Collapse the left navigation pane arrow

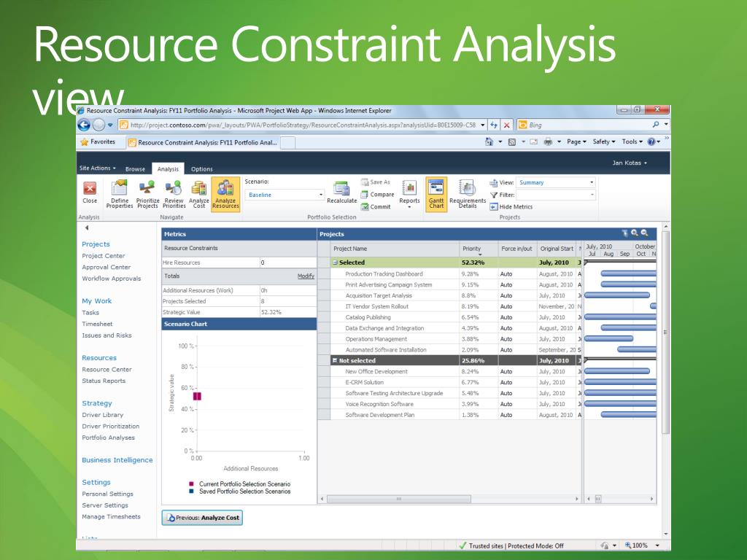pos(87,227)
